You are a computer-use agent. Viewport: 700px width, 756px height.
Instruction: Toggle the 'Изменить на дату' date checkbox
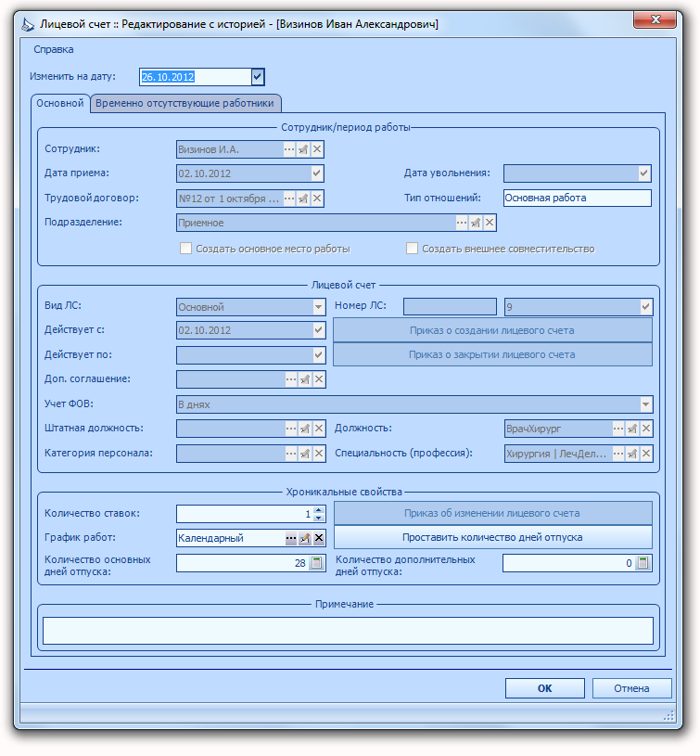[x=257, y=76]
